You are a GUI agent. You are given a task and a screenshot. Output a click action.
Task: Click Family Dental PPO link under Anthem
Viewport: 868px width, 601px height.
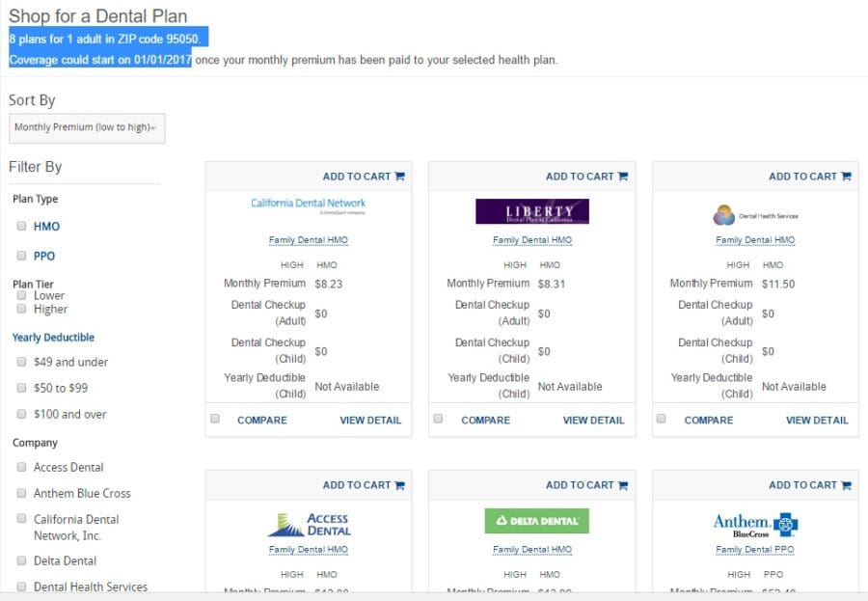click(x=755, y=549)
